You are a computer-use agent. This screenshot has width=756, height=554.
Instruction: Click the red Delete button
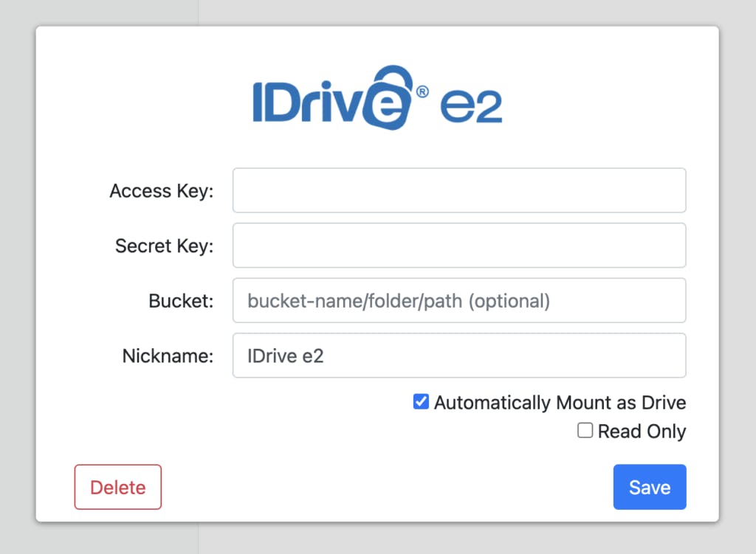[118, 487]
